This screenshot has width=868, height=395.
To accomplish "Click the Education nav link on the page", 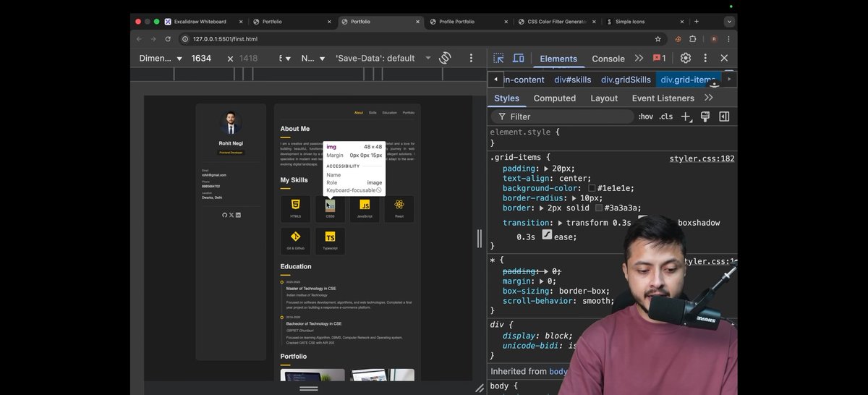I will [x=390, y=113].
